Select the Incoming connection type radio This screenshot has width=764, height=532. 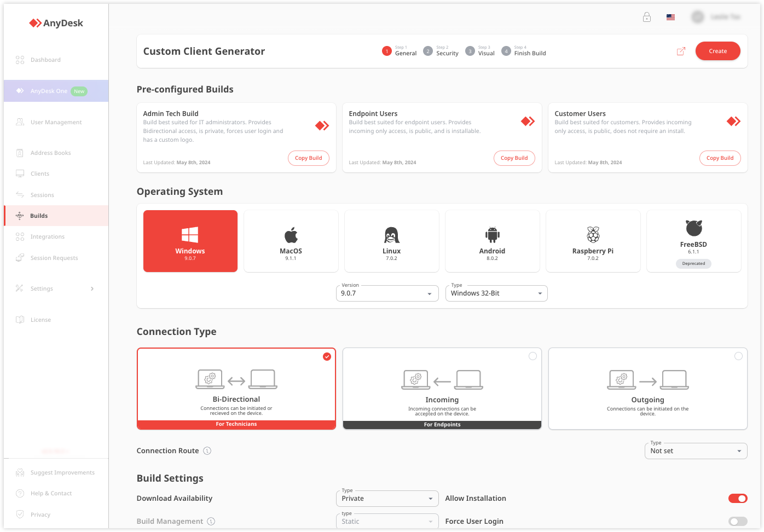[533, 356]
